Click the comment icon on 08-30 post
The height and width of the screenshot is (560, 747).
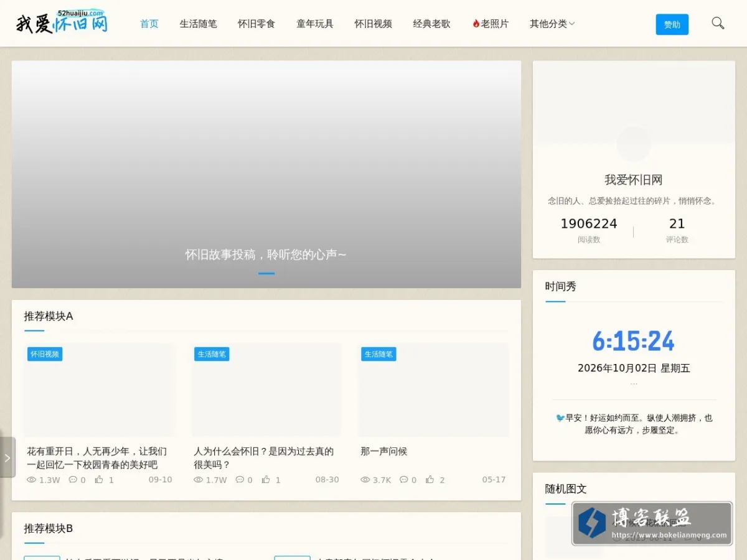coord(240,480)
